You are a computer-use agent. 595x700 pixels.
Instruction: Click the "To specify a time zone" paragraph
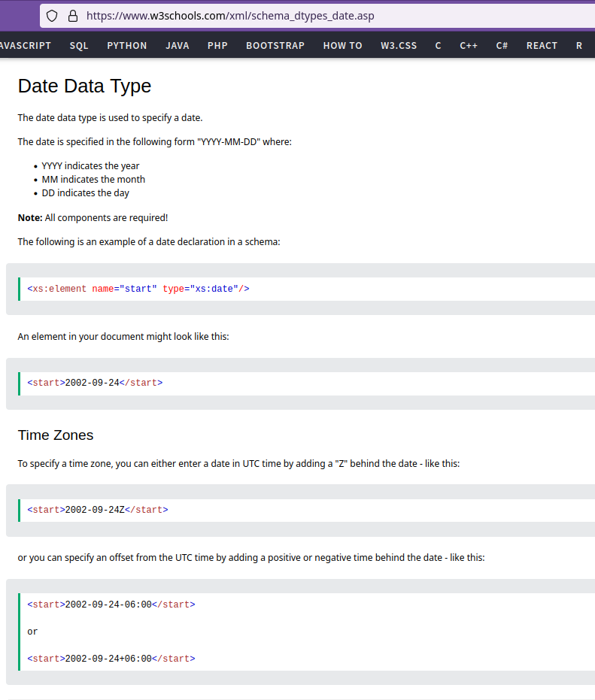(x=238, y=463)
